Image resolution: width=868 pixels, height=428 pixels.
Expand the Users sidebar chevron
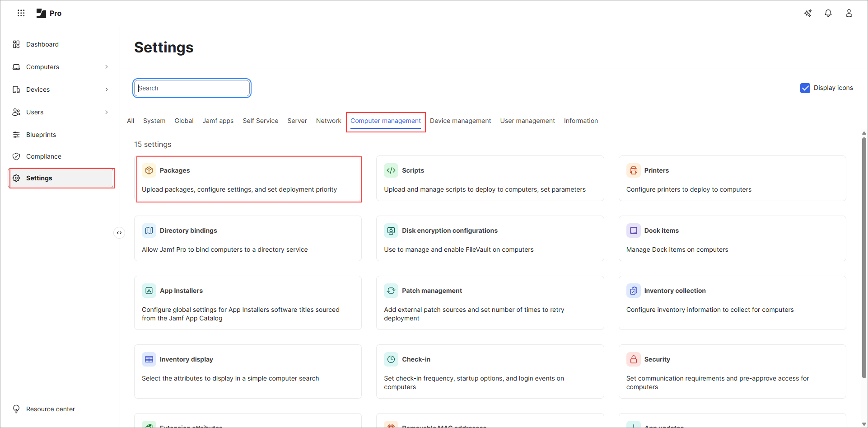click(107, 112)
